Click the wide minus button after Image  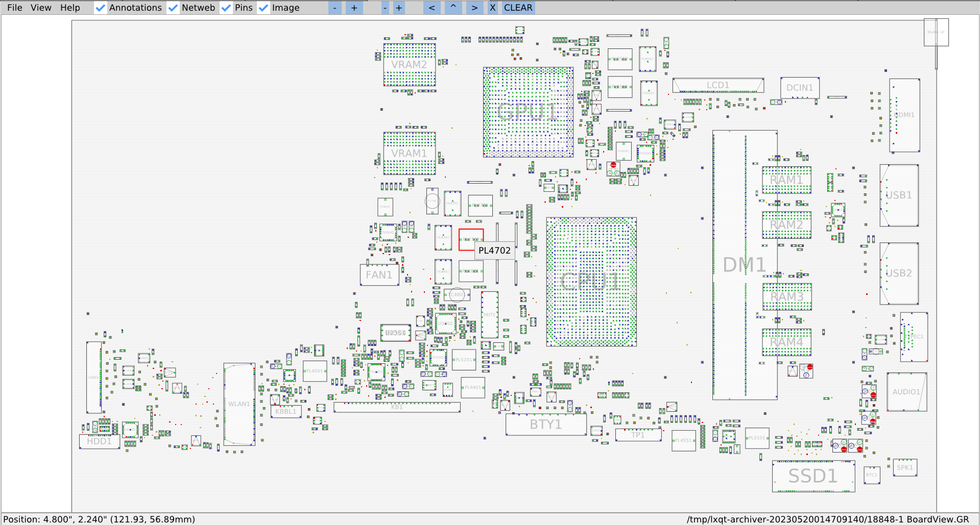tap(334, 8)
